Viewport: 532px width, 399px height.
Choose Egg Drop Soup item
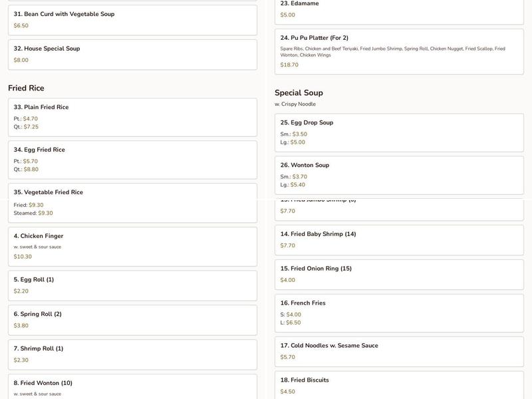pos(399,132)
